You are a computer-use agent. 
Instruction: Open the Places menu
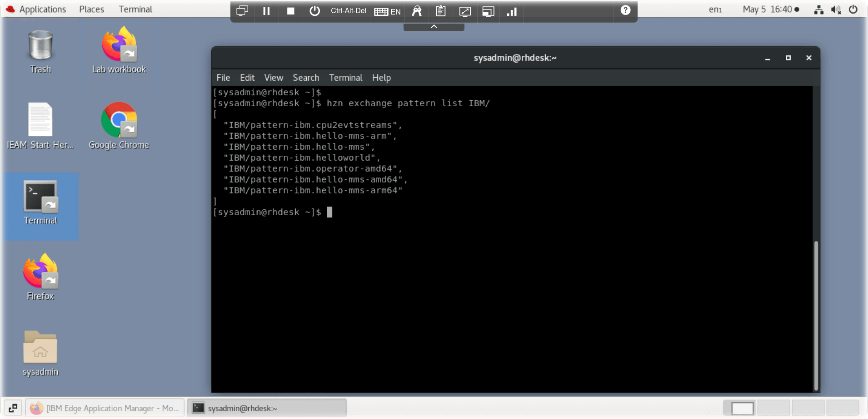point(92,9)
